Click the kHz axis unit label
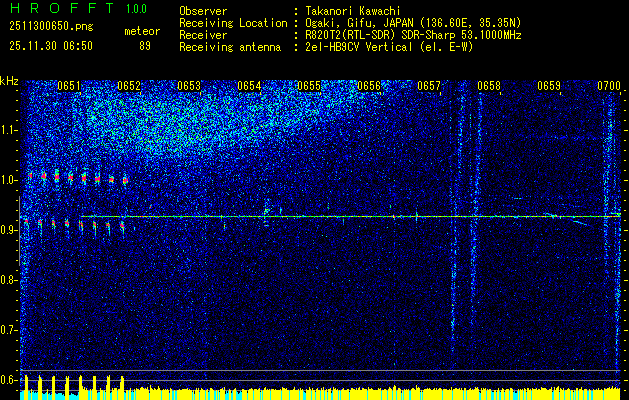 point(9,81)
